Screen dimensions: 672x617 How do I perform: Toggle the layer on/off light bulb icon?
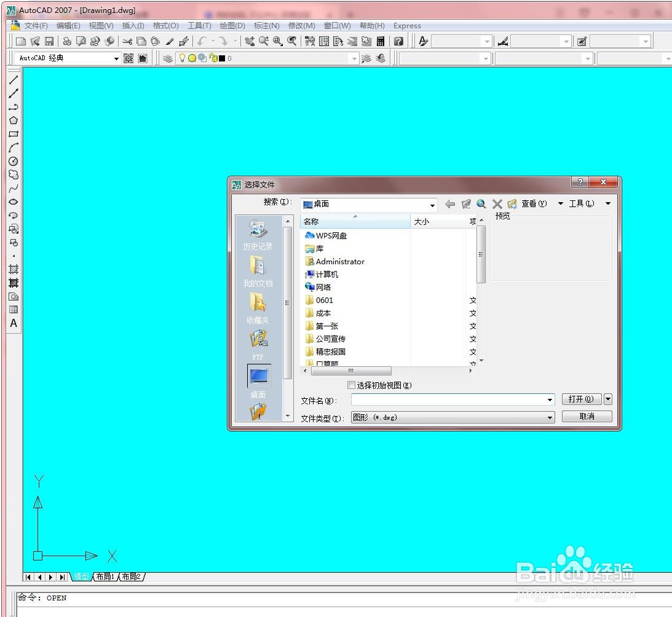tap(182, 58)
